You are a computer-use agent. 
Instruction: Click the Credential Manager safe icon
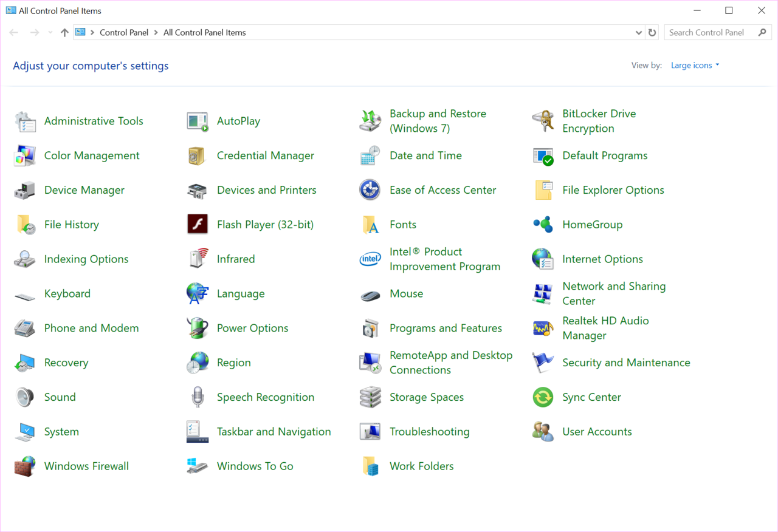pos(198,156)
